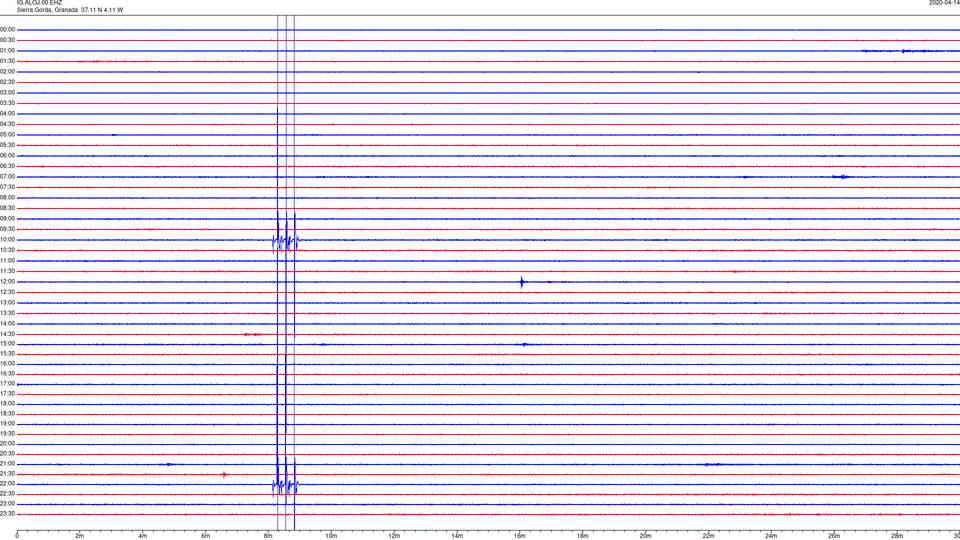The height and width of the screenshot is (540, 960).
Task: Select the 22:00 time label
Action: point(7,484)
